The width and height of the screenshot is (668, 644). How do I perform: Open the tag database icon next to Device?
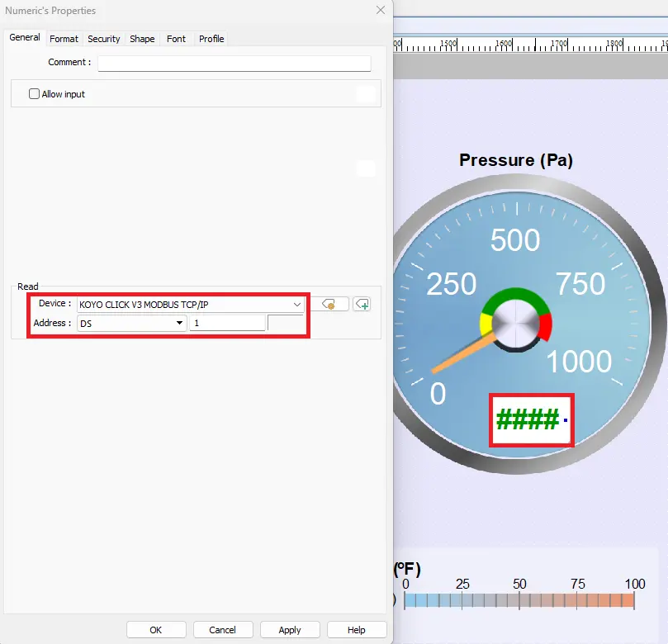click(329, 304)
